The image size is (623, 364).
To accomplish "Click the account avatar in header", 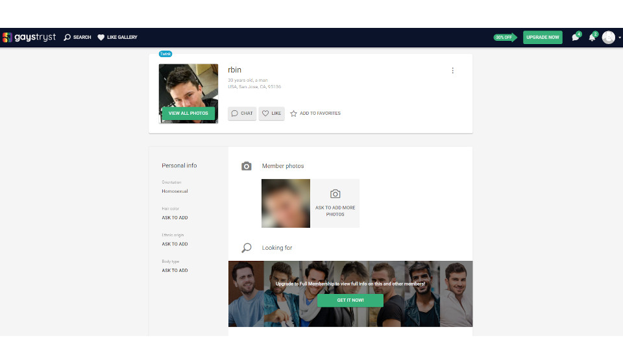I will tap(608, 38).
